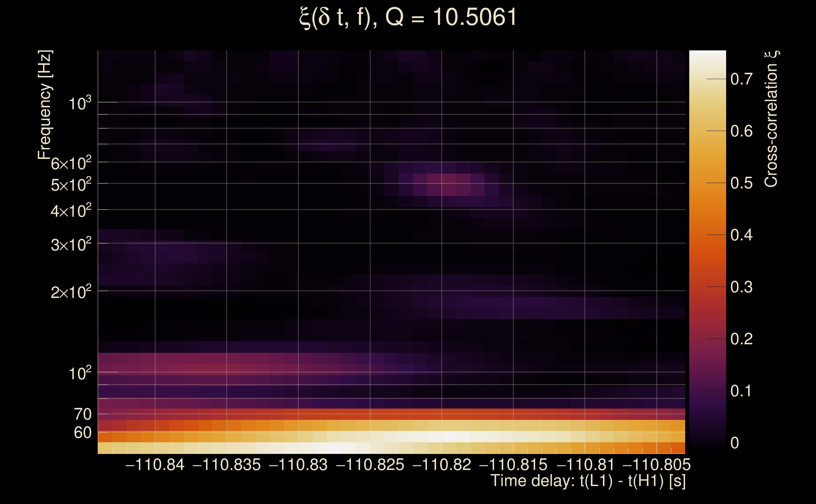Image resolution: width=816 pixels, height=504 pixels.
Task: Click the 0.7 tick label on colorbar
Action: pyautogui.click(x=741, y=79)
